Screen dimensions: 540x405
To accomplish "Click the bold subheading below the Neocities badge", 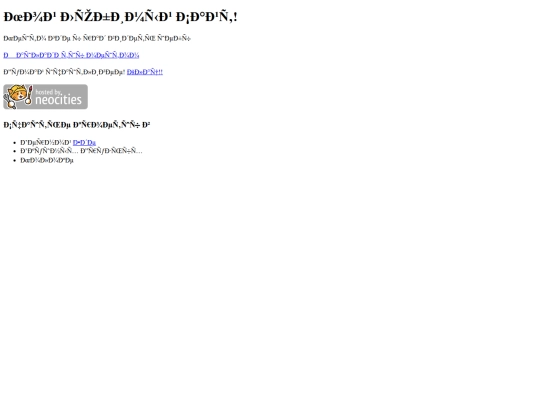I will point(77,125).
